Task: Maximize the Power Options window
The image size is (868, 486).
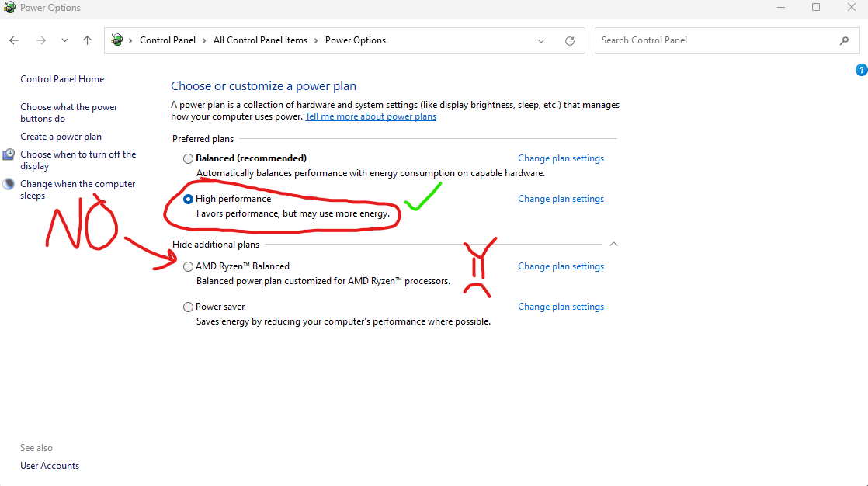Action: pos(816,7)
